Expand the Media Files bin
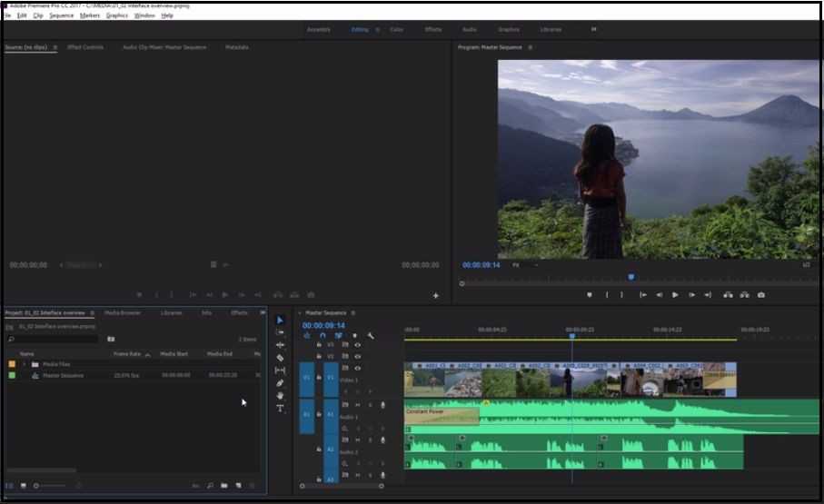This screenshot has width=824, height=504. tap(25, 364)
